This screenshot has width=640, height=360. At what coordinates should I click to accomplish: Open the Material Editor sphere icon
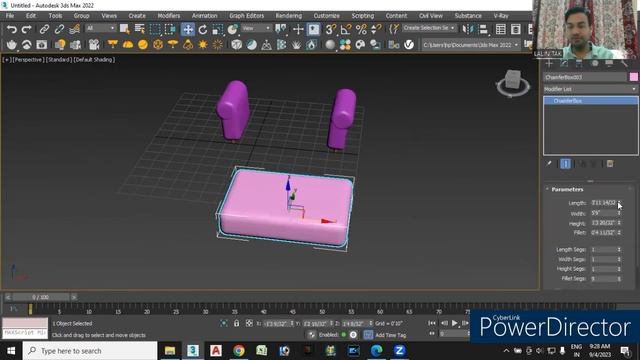330,44
